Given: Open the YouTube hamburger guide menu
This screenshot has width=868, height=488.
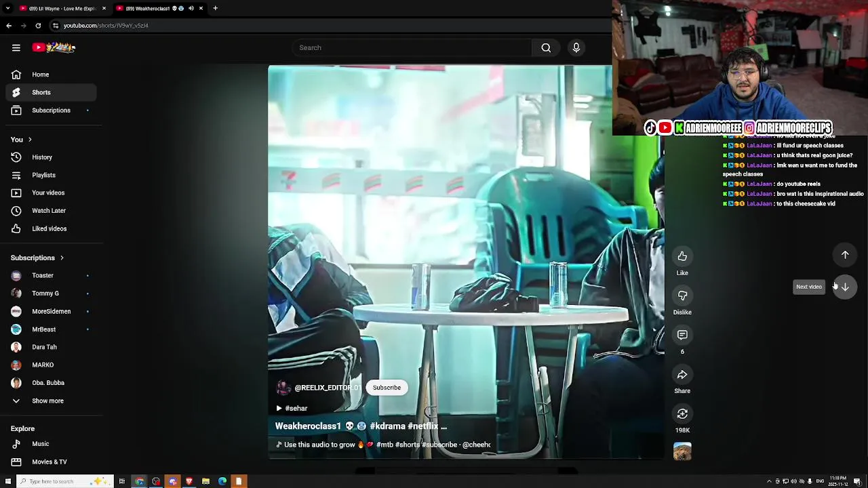Looking at the screenshot, I should pos(16,47).
